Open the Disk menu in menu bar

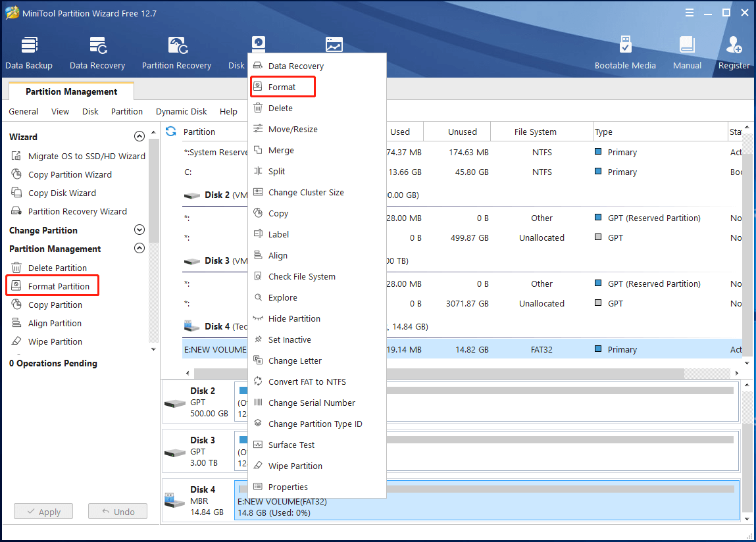click(90, 111)
